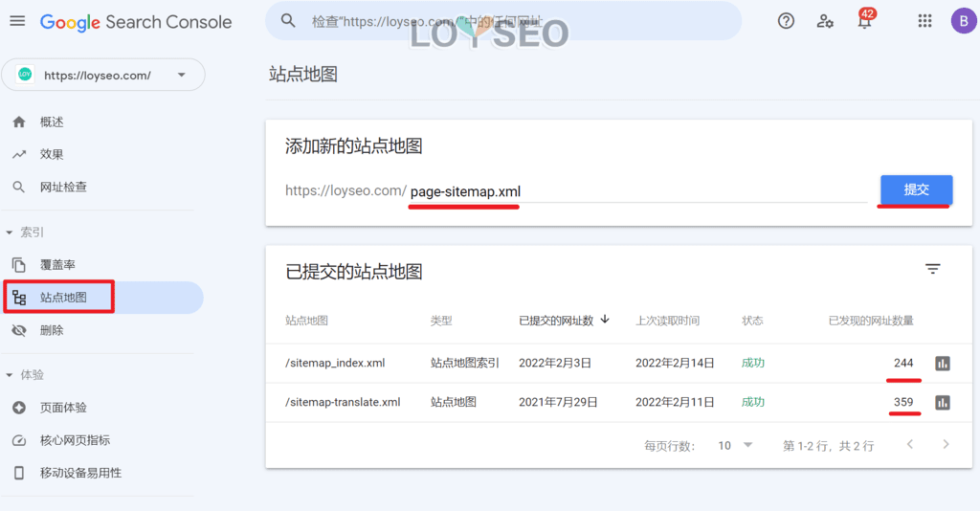Click the 类型 column header
This screenshot has width=980, height=511.
[x=441, y=321]
